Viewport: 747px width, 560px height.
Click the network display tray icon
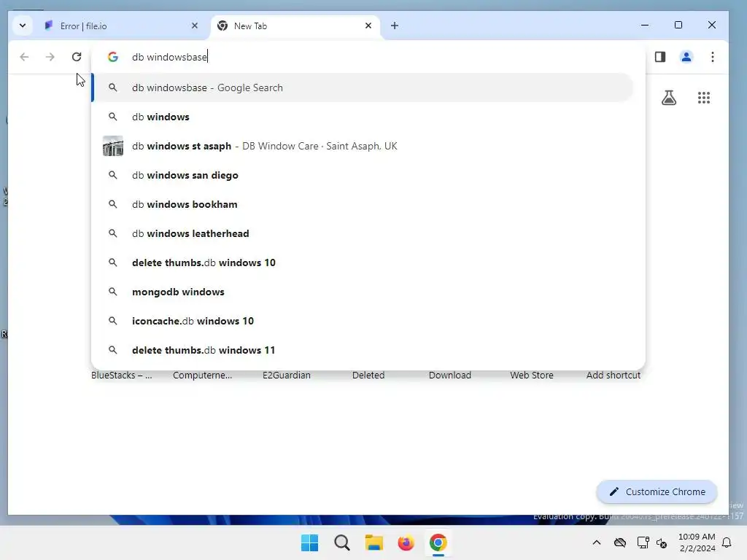click(643, 542)
